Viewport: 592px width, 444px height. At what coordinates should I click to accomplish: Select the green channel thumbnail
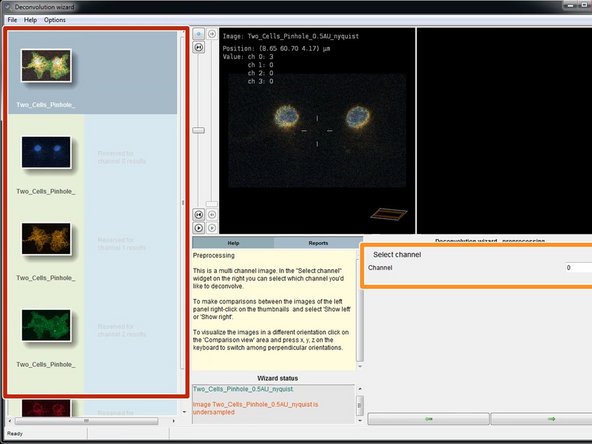(x=46, y=325)
